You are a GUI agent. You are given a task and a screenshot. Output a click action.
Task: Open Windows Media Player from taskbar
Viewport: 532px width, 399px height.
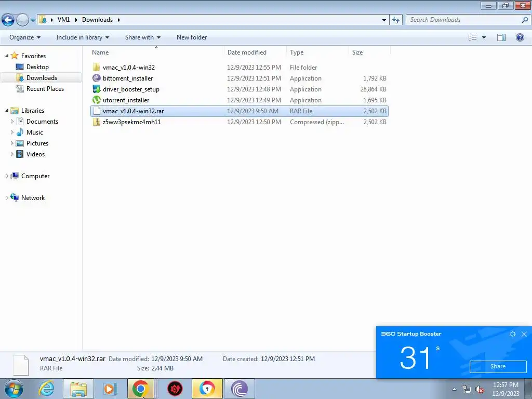coord(110,389)
